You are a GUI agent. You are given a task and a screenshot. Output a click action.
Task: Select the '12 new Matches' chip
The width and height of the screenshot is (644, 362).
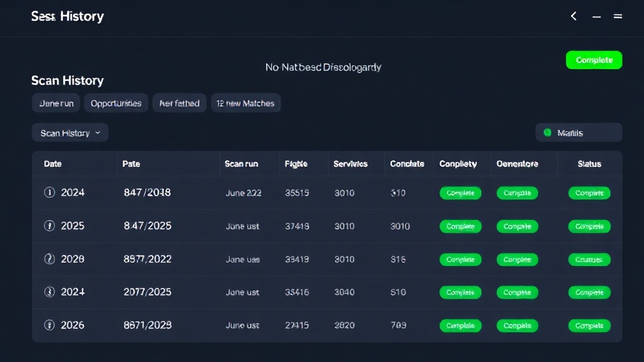246,103
